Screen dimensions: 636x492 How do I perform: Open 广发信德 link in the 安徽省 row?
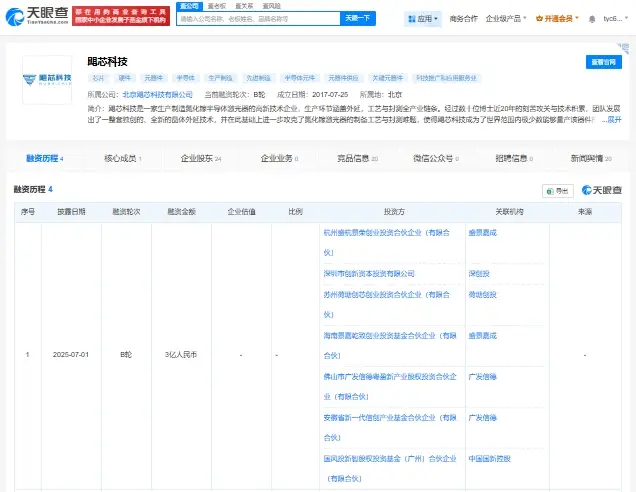(483, 418)
